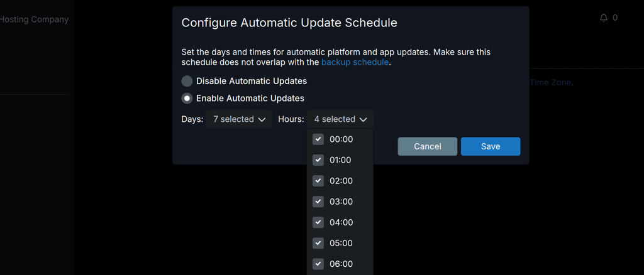The height and width of the screenshot is (275, 644).
Task: Follow the Time Zone link
Action: tap(550, 82)
